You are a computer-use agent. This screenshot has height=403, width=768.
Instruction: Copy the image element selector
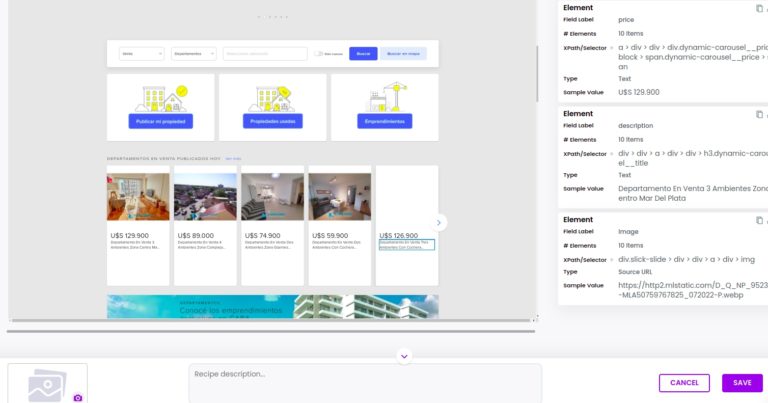tap(759, 220)
